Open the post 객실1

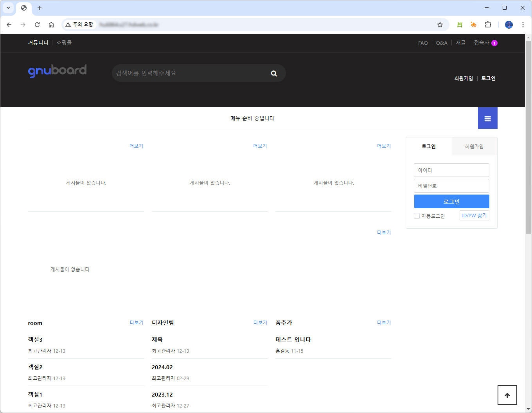(35, 394)
